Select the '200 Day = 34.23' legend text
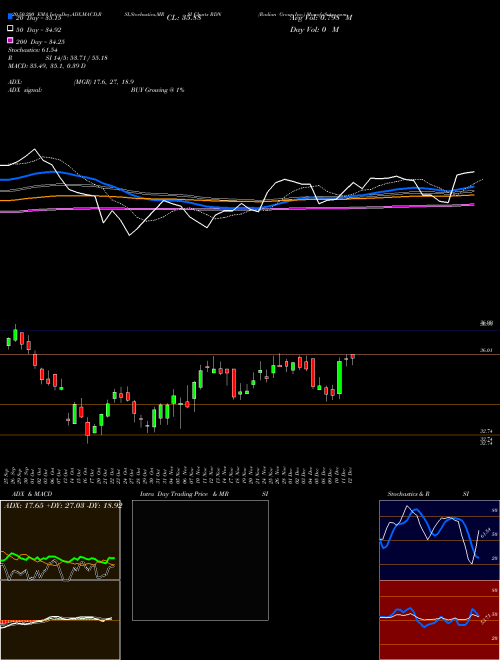This screenshot has width=500, height=660. pyautogui.click(x=40, y=42)
